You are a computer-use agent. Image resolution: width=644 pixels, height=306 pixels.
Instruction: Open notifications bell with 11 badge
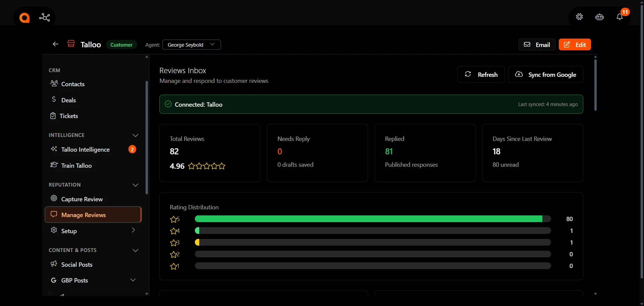[x=620, y=17]
